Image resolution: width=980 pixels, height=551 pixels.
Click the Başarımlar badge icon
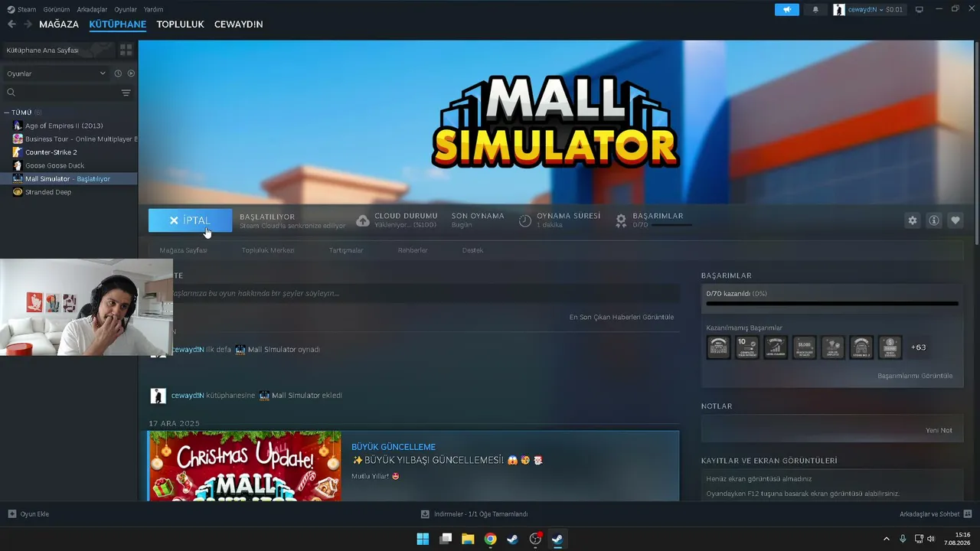pyautogui.click(x=622, y=220)
